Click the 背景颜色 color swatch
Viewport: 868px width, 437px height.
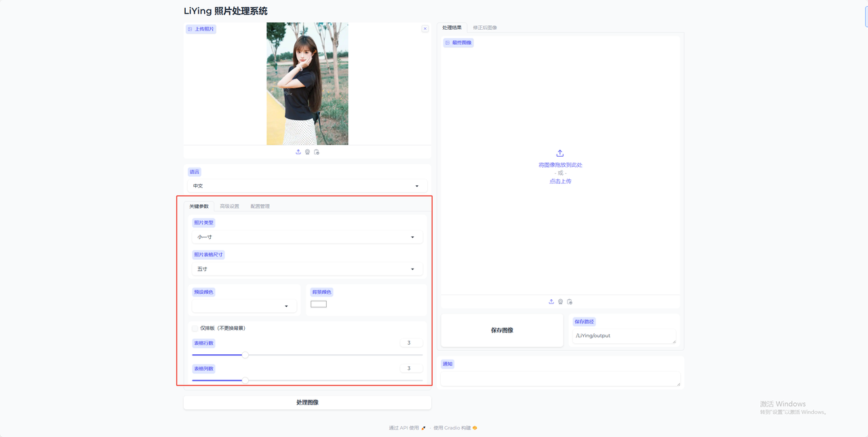[319, 304]
